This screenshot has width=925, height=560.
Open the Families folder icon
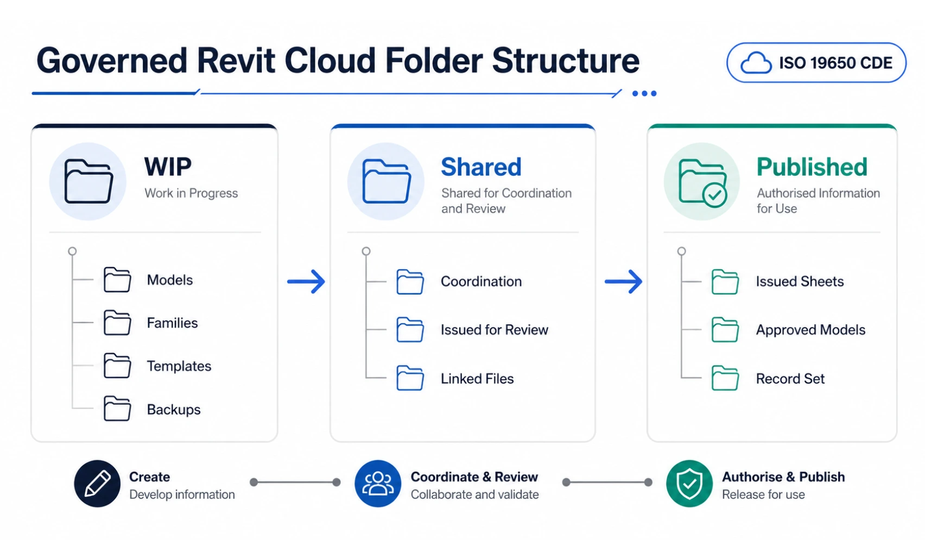click(117, 323)
